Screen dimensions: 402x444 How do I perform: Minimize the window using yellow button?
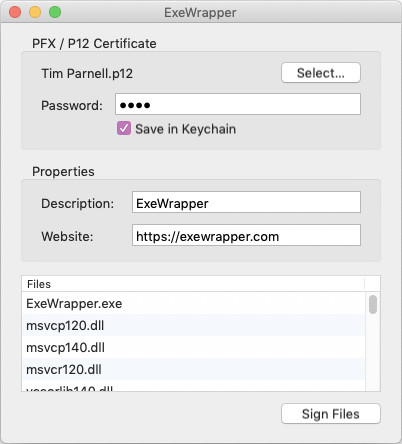point(35,12)
